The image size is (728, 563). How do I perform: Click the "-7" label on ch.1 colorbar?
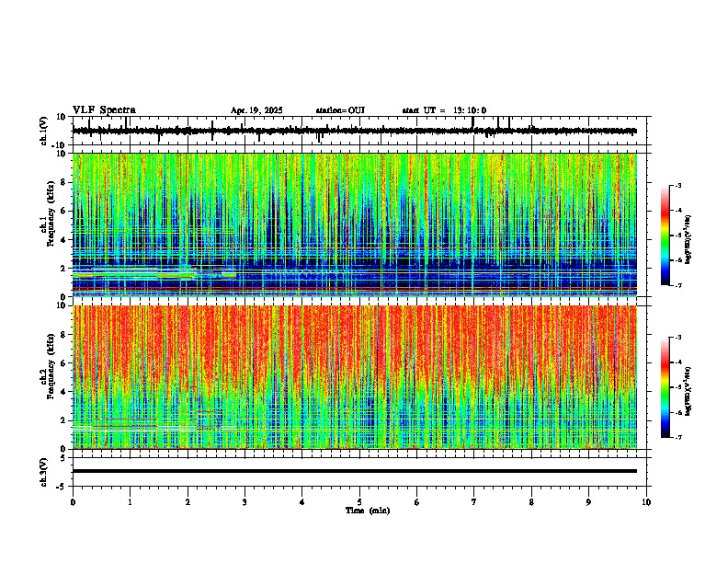(678, 285)
